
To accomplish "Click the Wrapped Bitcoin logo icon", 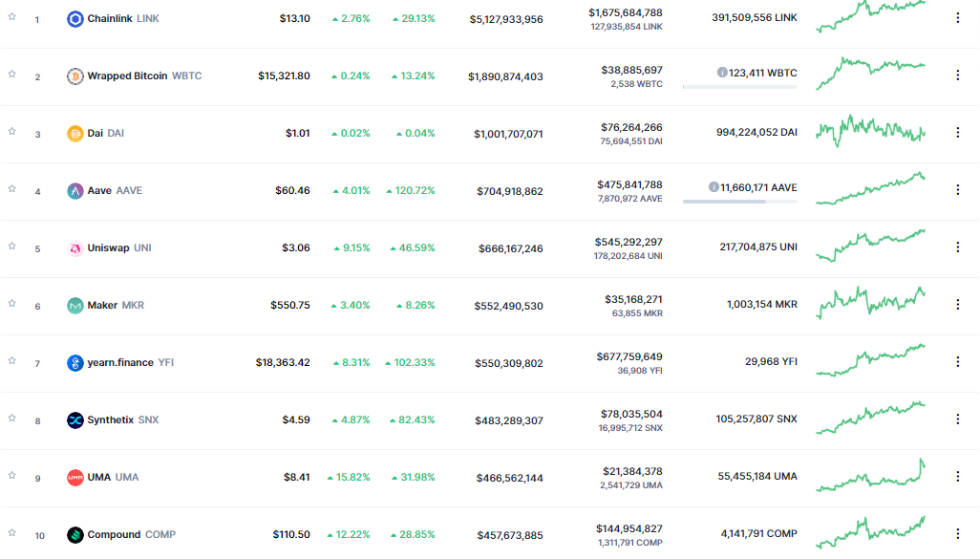I will 75,76.
